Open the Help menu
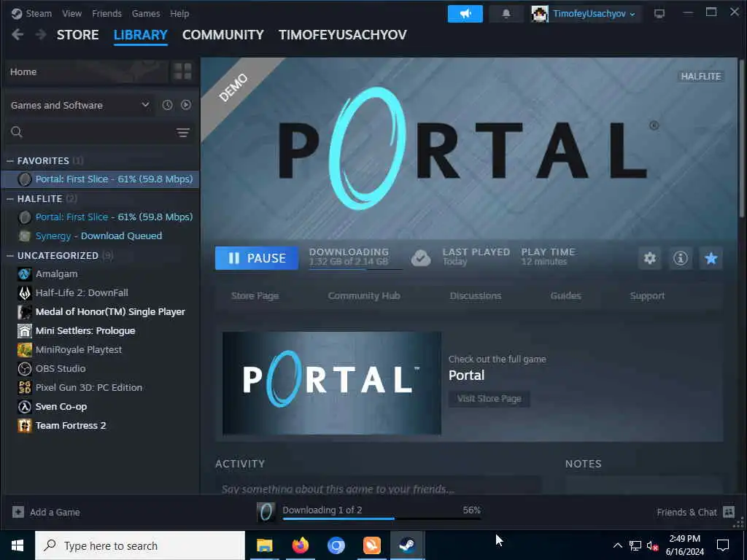The image size is (747, 560). coord(179,14)
